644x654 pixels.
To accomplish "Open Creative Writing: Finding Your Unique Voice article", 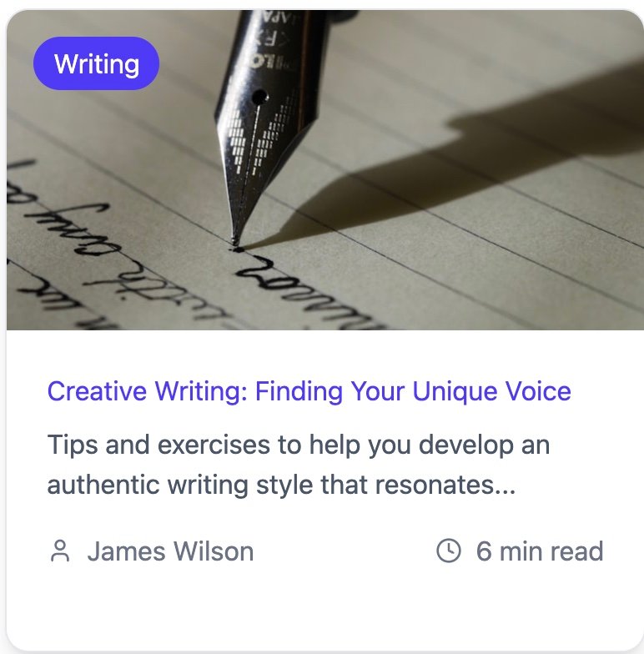I will pos(309,391).
